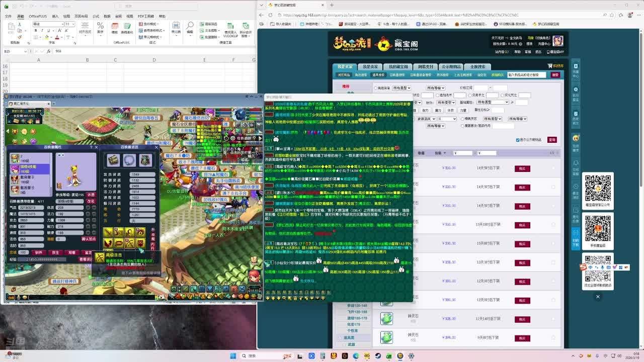Screen dimensions: 644x362
Task: Switch to the 我是卖家 tab
Action: [370, 66]
